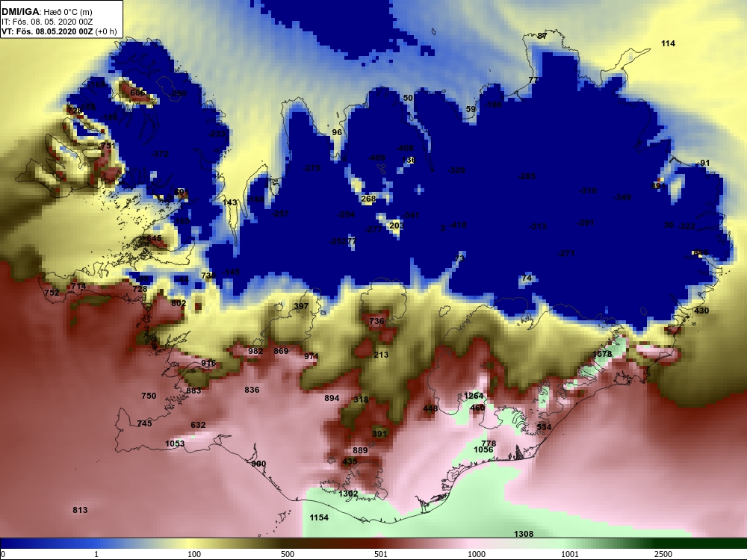
Task: Click the bold "VT: Fös. 08.05.2020 00Z" line
Action: tap(48, 32)
